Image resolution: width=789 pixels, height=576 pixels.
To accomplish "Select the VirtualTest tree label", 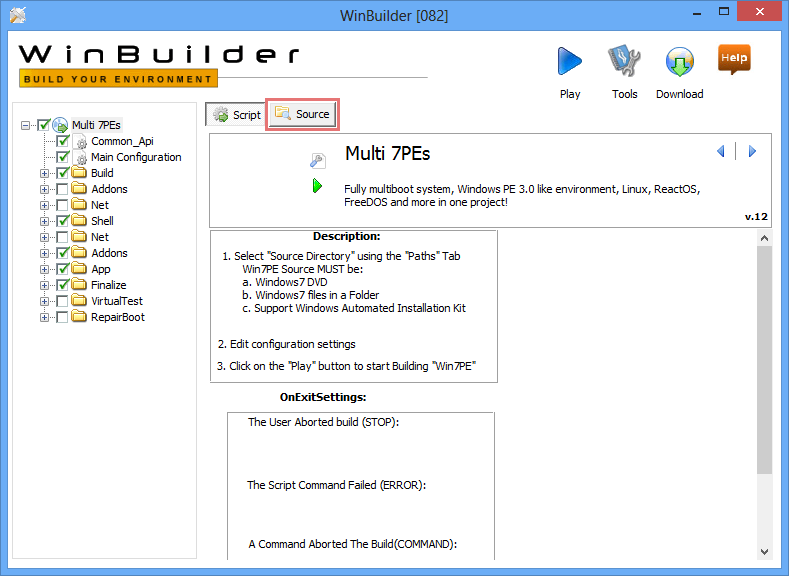I will 117,301.
